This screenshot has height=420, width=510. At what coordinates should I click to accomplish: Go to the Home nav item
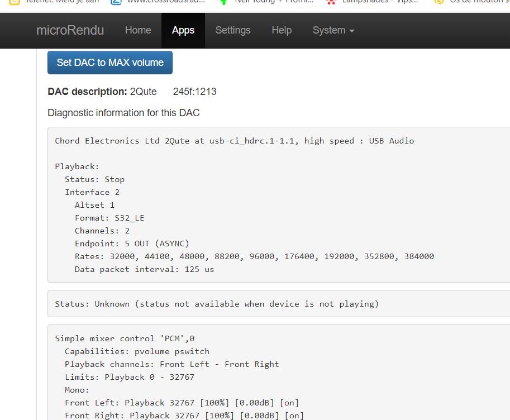(x=138, y=30)
